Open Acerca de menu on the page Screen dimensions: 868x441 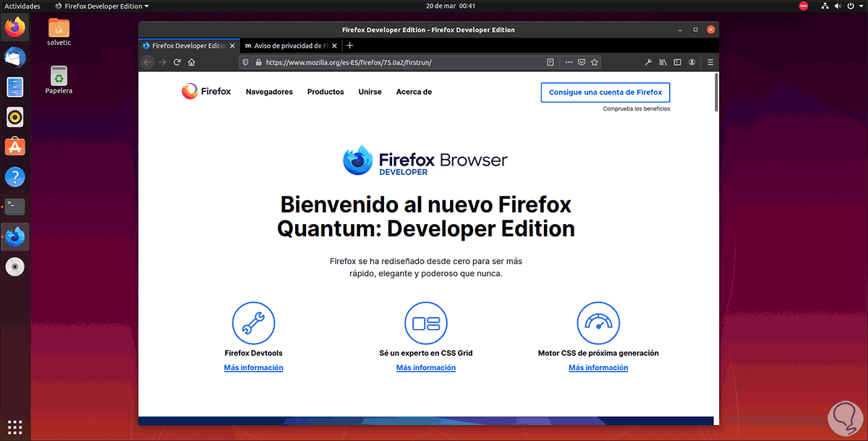414,92
